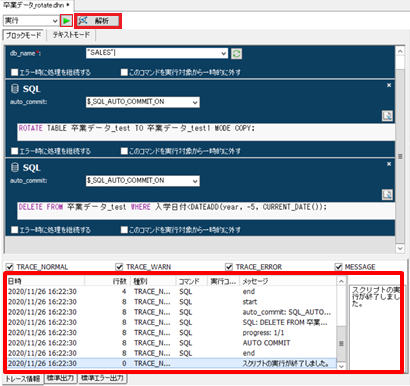Toggle 実行対象から一時的に外す in the ROTATE TABLE block
The height and width of the screenshot is (386, 410).
(x=124, y=151)
